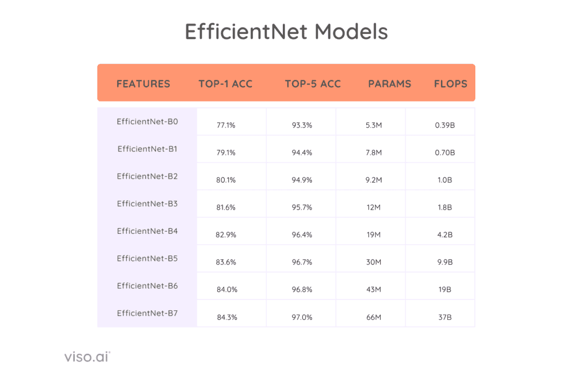The width and height of the screenshot is (570, 392).
Task: Select the EfficientNet-B2 row label
Action: (x=147, y=176)
